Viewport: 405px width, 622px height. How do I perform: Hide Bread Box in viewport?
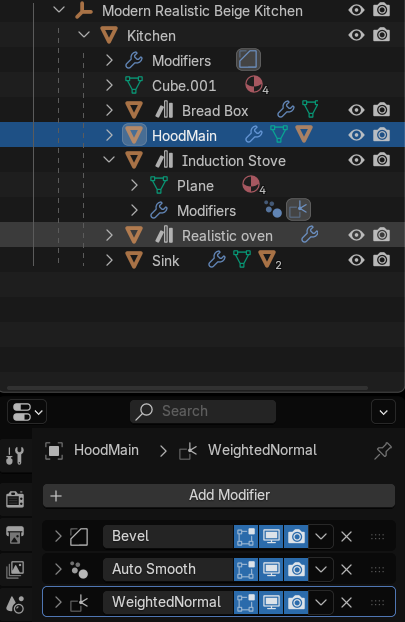click(356, 110)
